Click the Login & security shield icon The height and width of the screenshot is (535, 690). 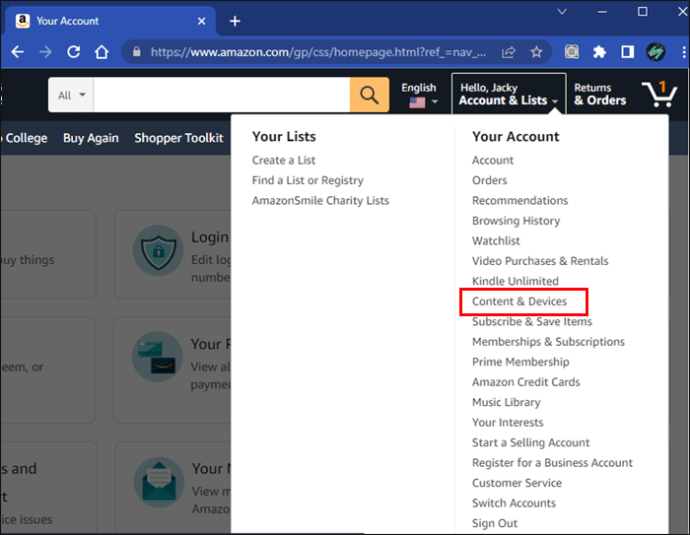click(158, 251)
